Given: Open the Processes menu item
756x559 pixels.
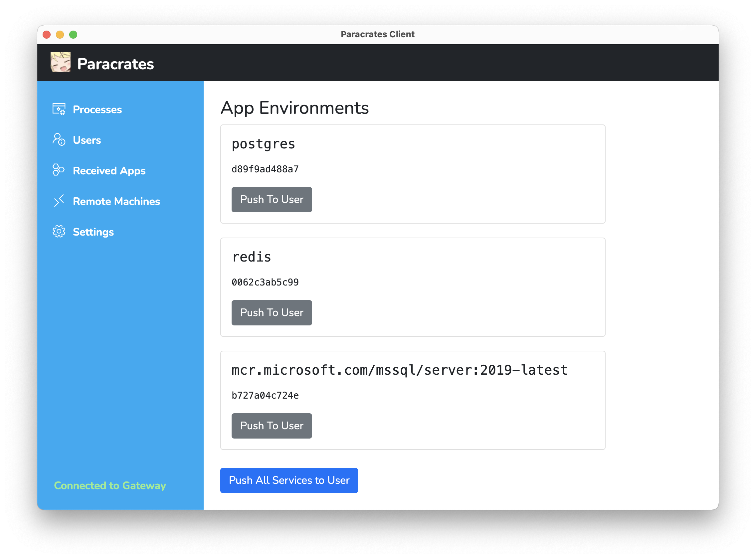Looking at the screenshot, I should pos(97,109).
